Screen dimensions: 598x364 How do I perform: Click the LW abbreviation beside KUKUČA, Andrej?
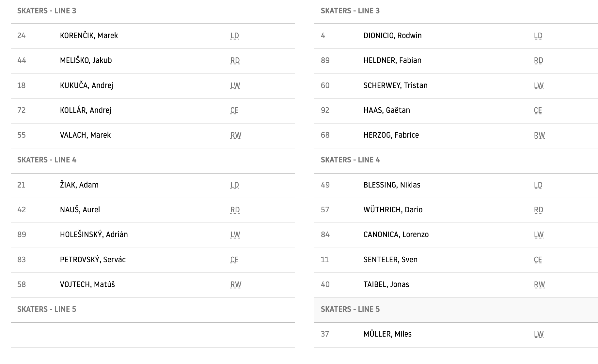[x=235, y=85]
